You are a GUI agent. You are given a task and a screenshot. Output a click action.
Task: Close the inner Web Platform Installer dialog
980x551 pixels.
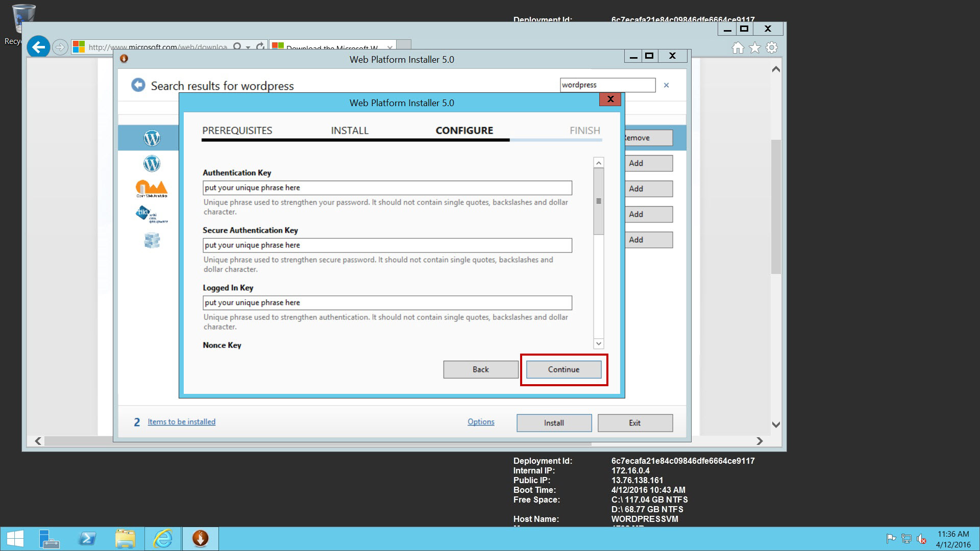pos(610,99)
